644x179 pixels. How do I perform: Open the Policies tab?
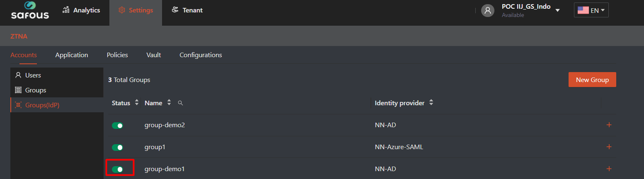pyautogui.click(x=117, y=55)
